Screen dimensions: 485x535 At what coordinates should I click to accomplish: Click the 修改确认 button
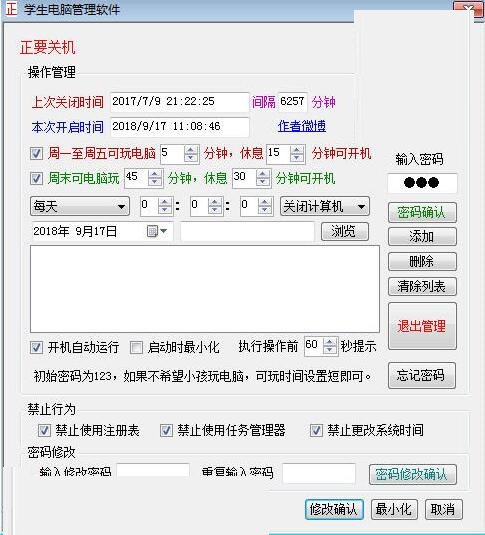pos(334,510)
